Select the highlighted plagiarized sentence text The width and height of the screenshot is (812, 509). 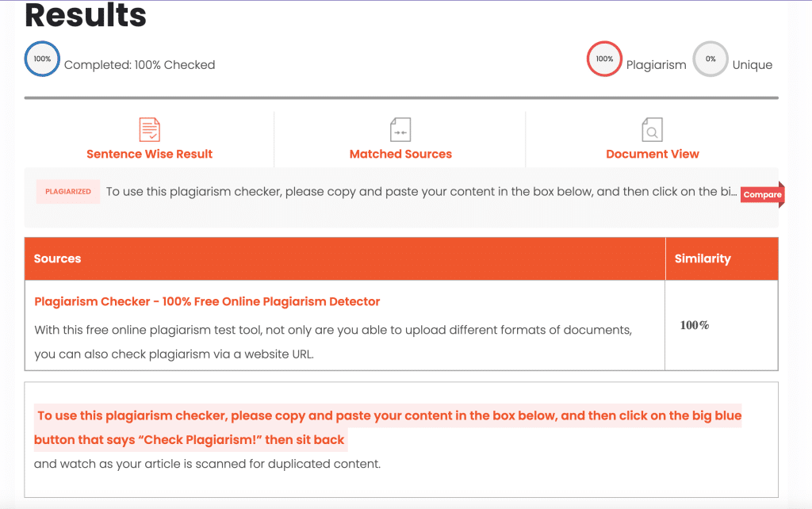pos(388,415)
